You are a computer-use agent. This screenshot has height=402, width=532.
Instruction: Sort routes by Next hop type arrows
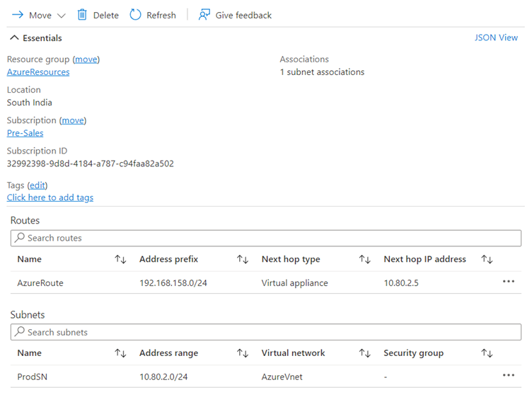[x=365, y=260]
